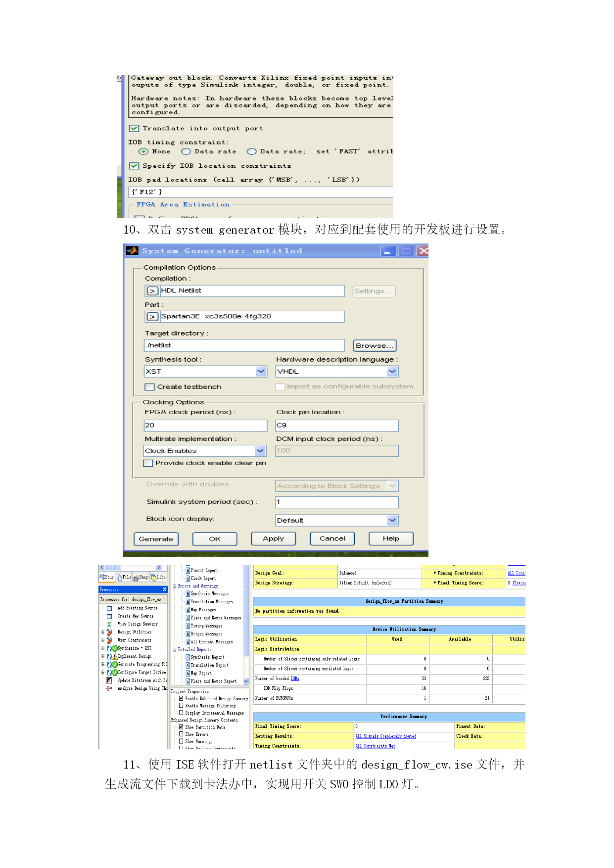Open the FPGA Area Estimation tab section
The height and width of the screenshot is (868, 614).
(183, 204)
